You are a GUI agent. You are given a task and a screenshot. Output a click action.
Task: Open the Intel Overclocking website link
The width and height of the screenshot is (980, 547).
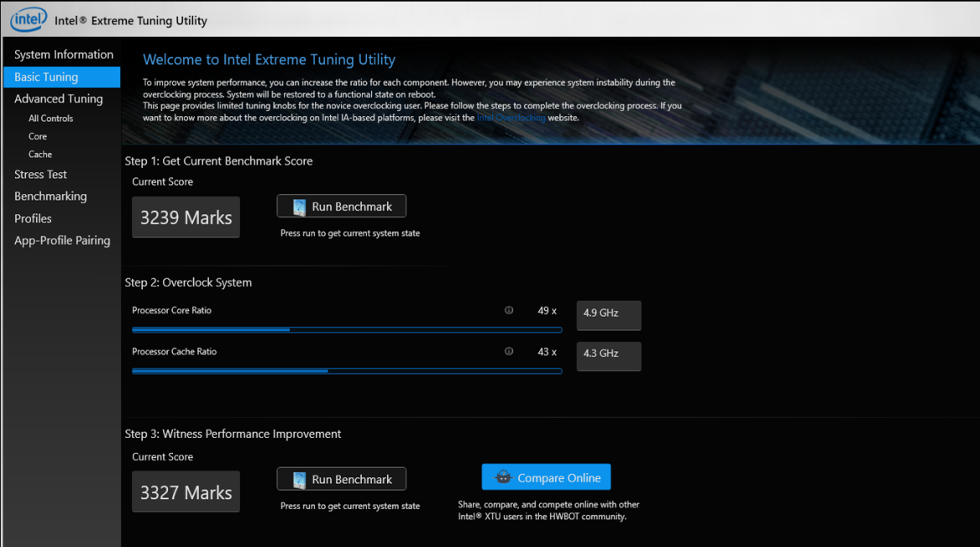511,118
